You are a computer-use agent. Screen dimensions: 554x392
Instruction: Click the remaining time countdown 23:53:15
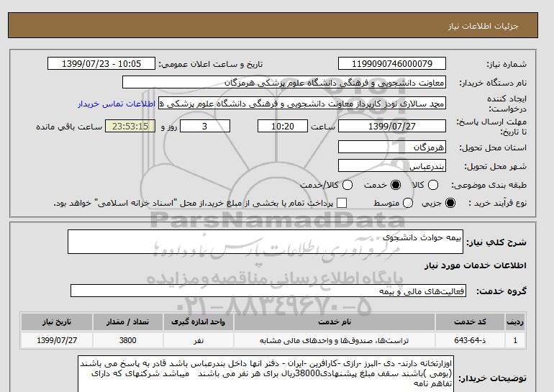coord(130,126)
